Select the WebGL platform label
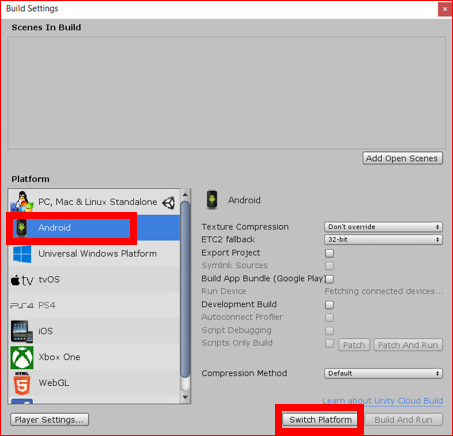The image size is (453, 436). (x=54, y=383)
